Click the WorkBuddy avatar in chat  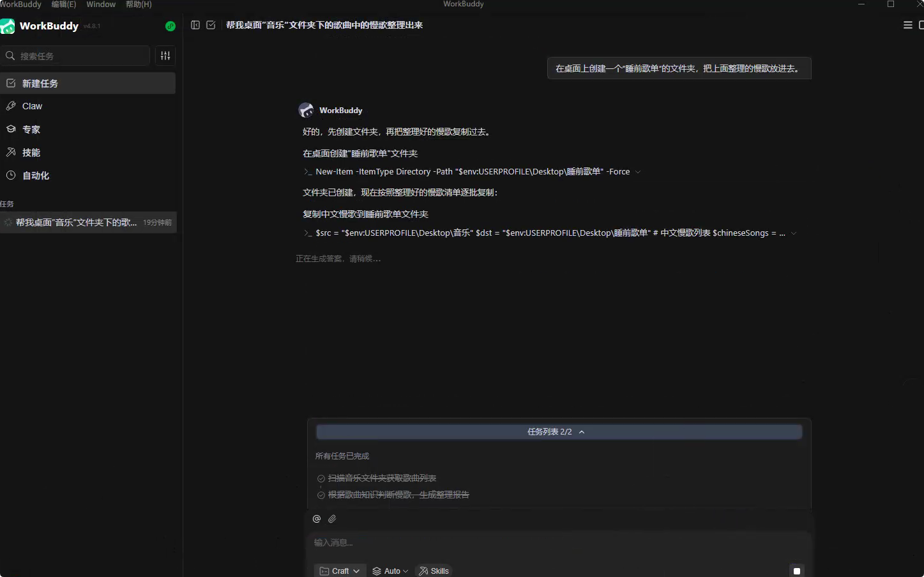pos(306,110)
